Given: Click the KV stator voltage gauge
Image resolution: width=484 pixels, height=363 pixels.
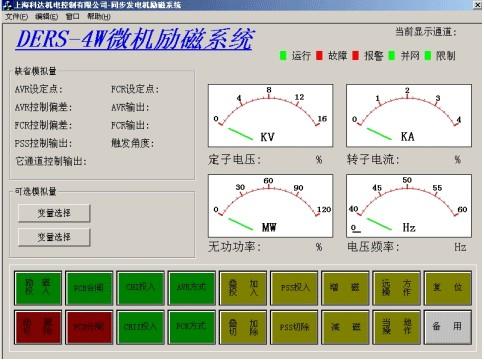Looking at the screenshot, I should [271, 116].
